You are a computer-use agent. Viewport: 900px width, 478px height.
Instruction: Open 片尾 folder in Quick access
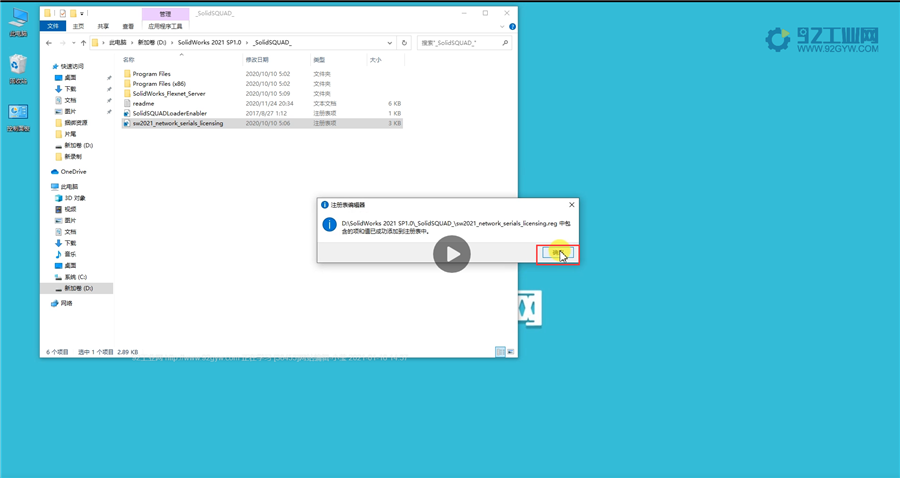pyautogui.click(x=65, y=134)
